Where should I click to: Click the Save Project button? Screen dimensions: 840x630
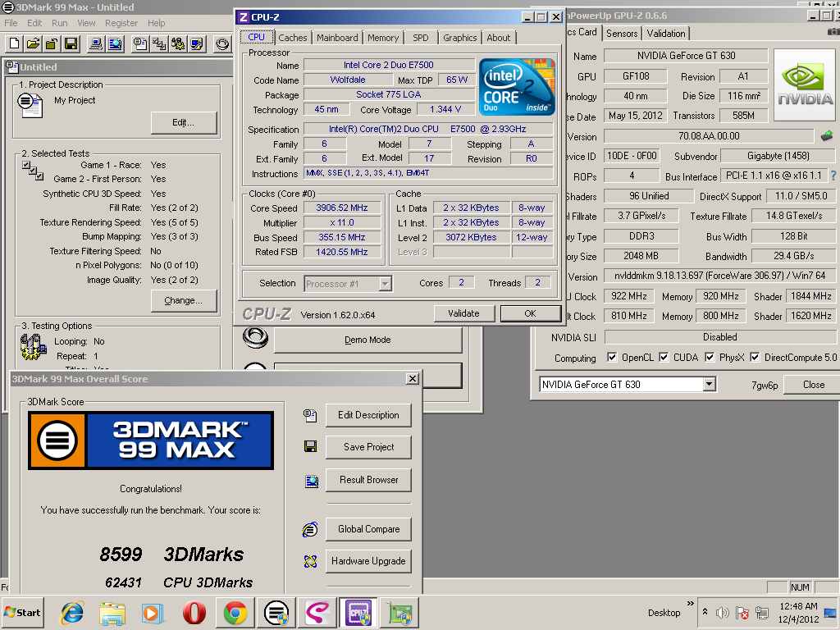(368, 447)
